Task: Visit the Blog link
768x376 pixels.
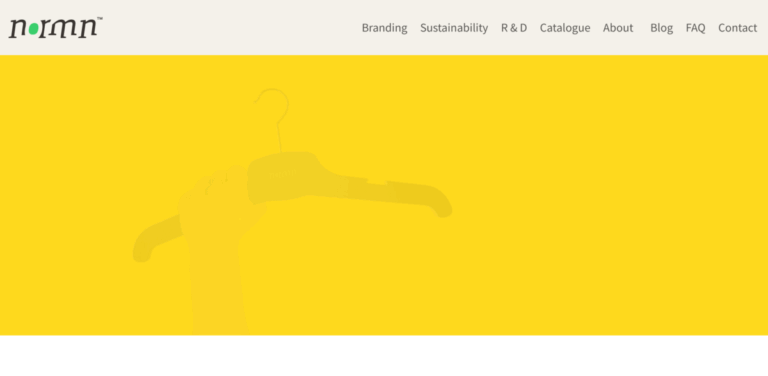Action: pos(661,28)
